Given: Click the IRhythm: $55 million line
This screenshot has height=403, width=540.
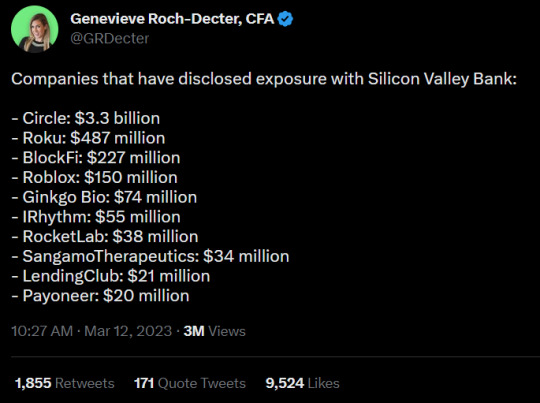Looking at the screenshot, I should pos(96,217).
